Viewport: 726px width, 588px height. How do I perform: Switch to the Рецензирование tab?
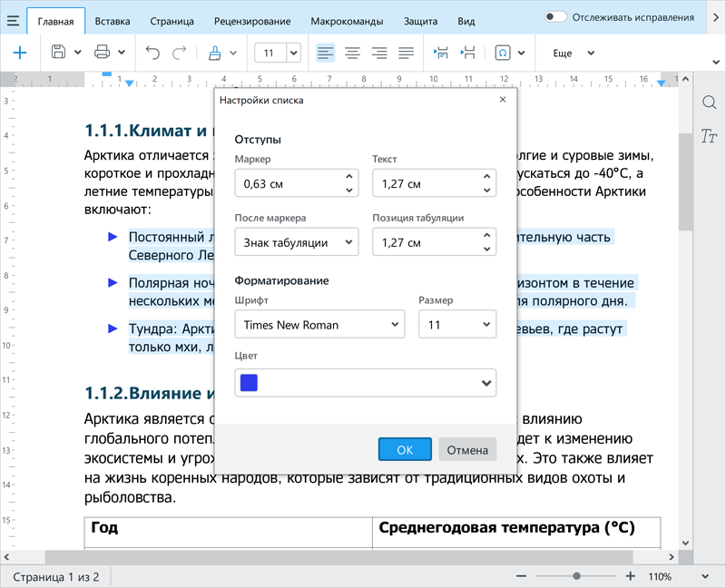click(252, 20)
